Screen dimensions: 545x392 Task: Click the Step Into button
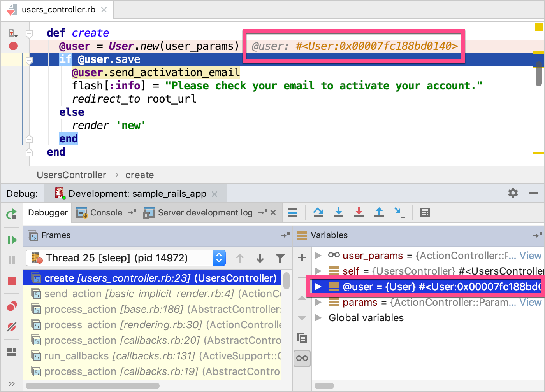(x=339, y=212)
